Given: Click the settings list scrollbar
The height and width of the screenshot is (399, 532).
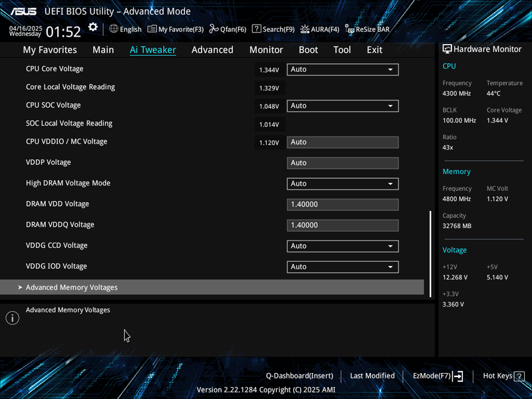Looking at the screenshot, I should pyautogui.click(x=430, y=254).
